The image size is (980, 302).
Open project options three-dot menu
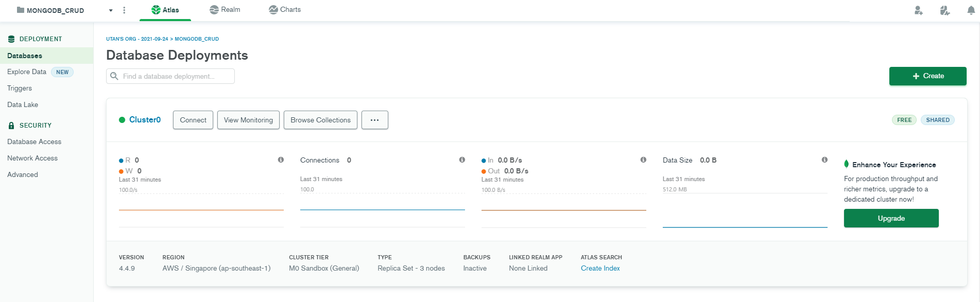click(124, 10)
